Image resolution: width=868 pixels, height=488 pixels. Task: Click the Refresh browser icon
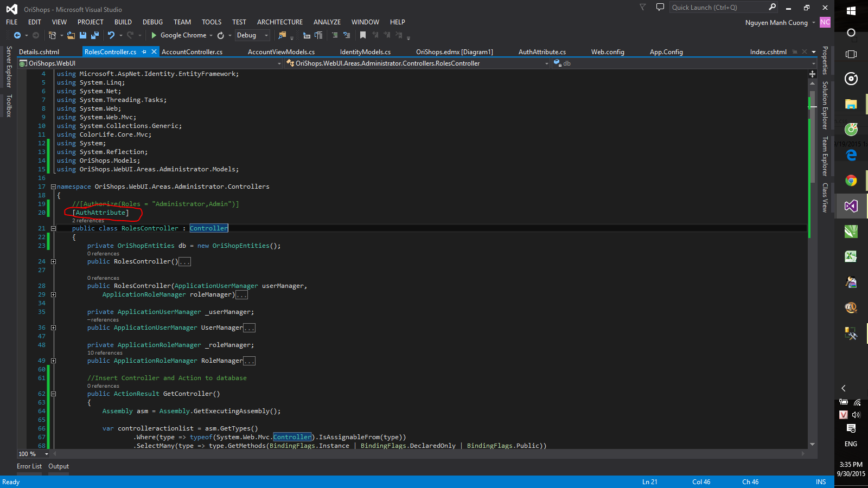[x=221, y=35]
